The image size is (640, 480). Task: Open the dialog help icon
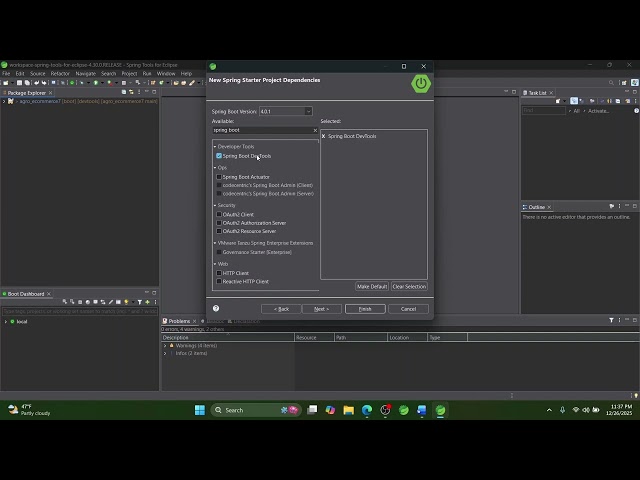click(216, 309)
